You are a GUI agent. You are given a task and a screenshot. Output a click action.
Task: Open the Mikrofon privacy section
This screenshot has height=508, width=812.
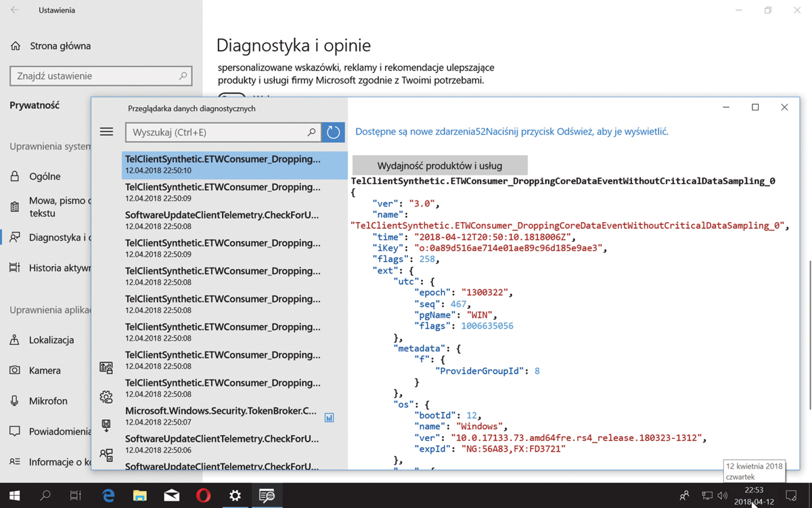coord(47,401)
